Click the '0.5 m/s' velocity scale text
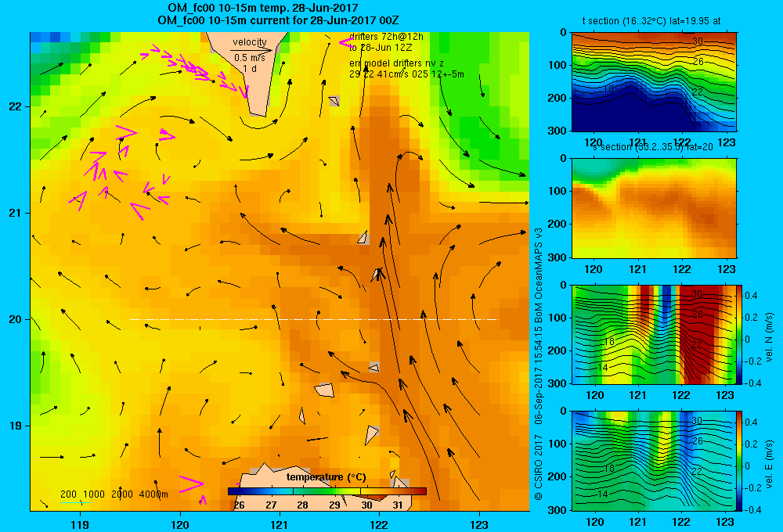The width and height of the screenshot is (783, 532). 250,58
